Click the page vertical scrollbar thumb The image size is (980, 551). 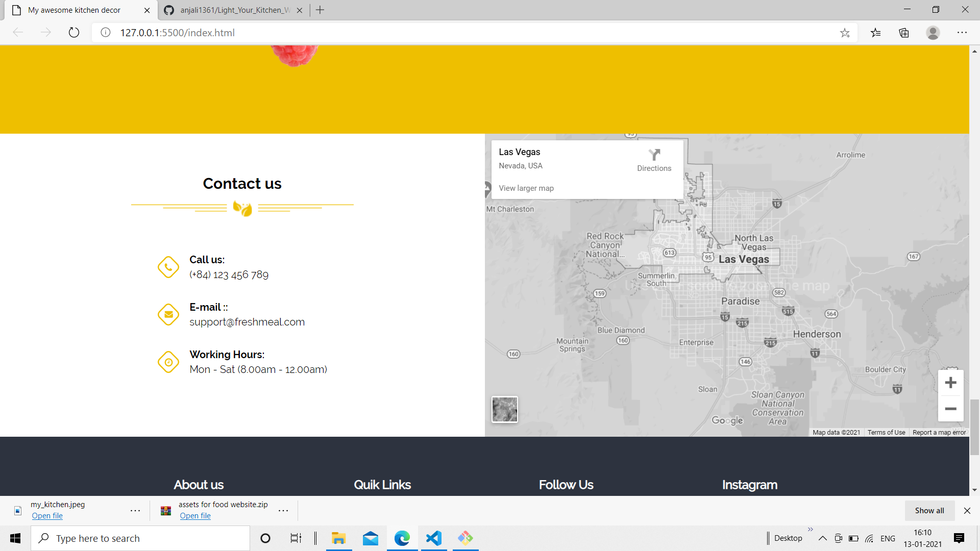point(974,428)
